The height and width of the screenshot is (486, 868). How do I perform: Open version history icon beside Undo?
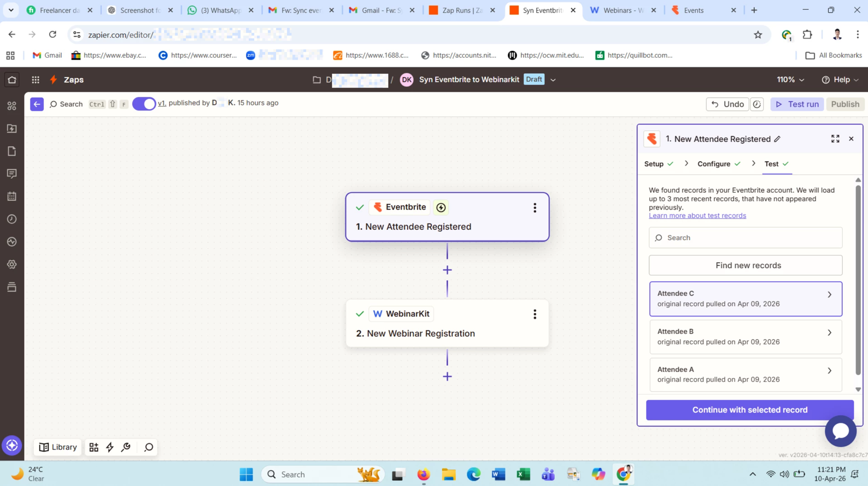click(756, 104)
